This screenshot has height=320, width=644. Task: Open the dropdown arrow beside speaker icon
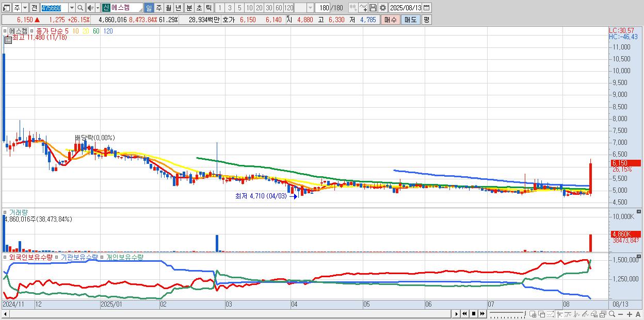98,8
